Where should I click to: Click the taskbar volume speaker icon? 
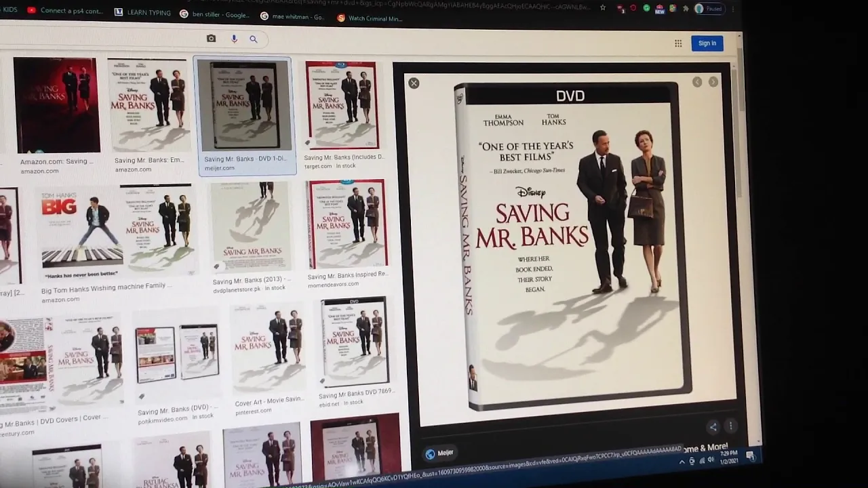(x=711, y=460)
